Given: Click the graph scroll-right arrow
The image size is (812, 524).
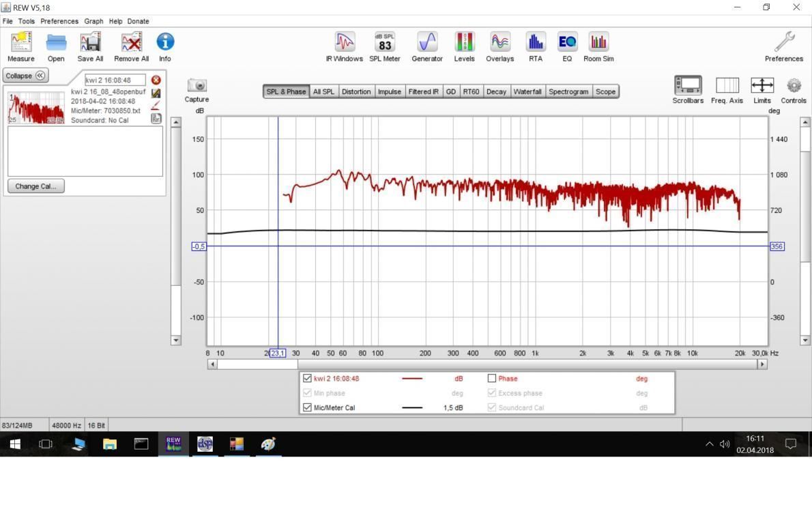Looking at the screenshot, I should click(x=762, y=364).
